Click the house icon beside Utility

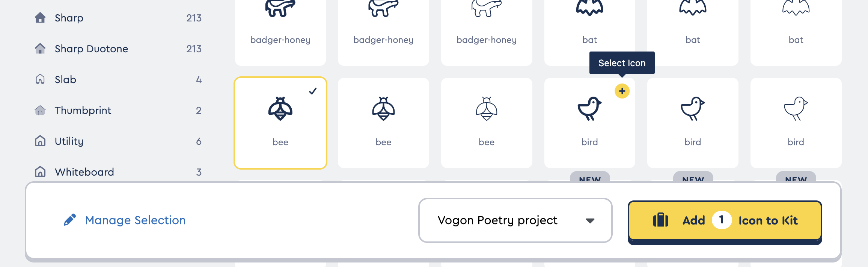40,141
